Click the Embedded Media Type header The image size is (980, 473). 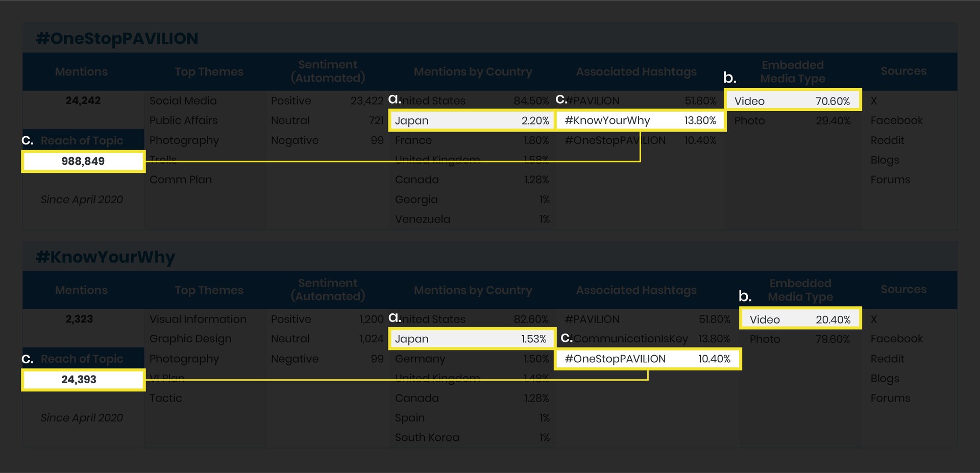click(793, 71)
